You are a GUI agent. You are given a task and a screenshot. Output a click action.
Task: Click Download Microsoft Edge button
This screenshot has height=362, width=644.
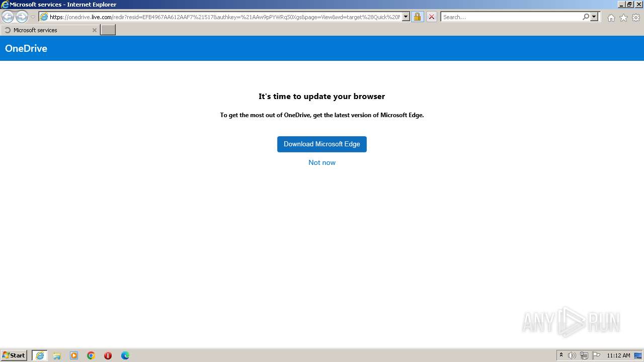coord(322,144)
